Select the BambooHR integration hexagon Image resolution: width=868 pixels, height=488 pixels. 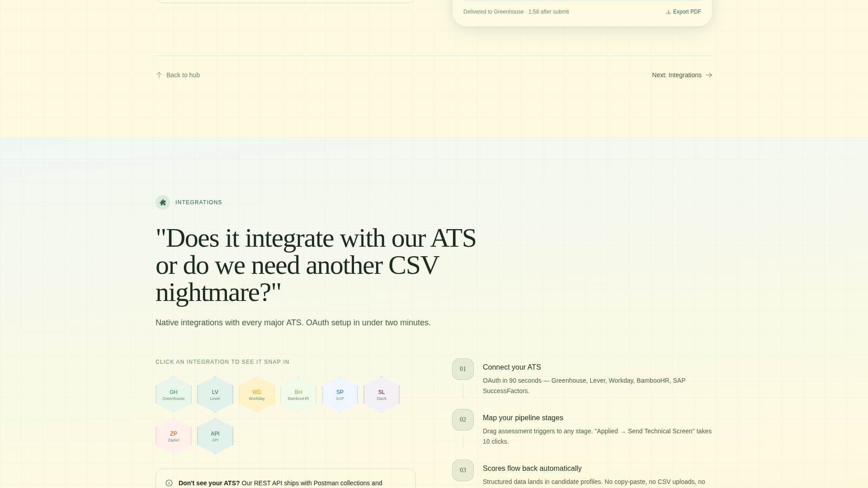(x=298, y=394)
